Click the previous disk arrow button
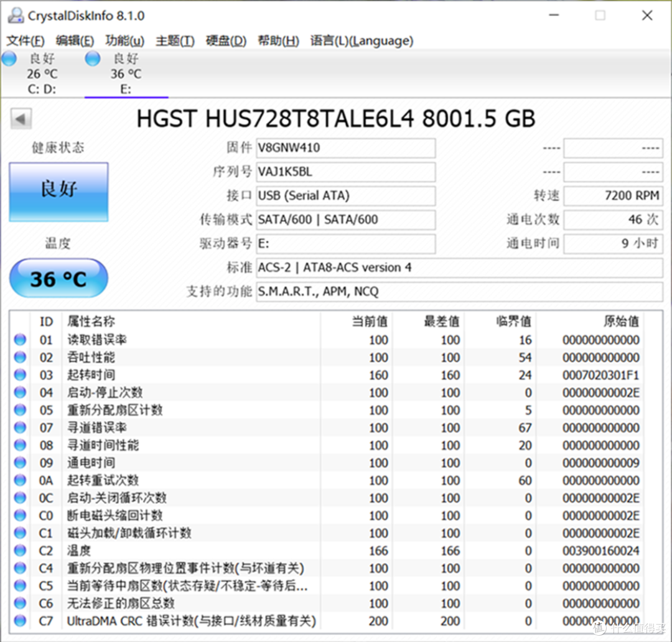 tap(21, 119)
